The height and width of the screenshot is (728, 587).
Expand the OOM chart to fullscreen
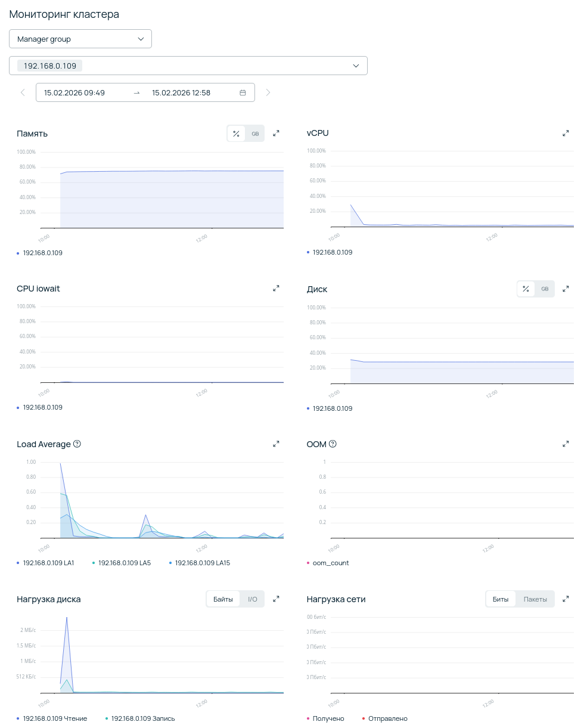566,444
